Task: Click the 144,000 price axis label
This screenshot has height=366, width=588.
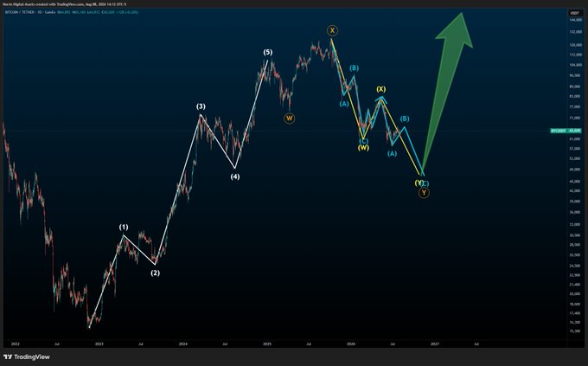Action: (575, 20)
